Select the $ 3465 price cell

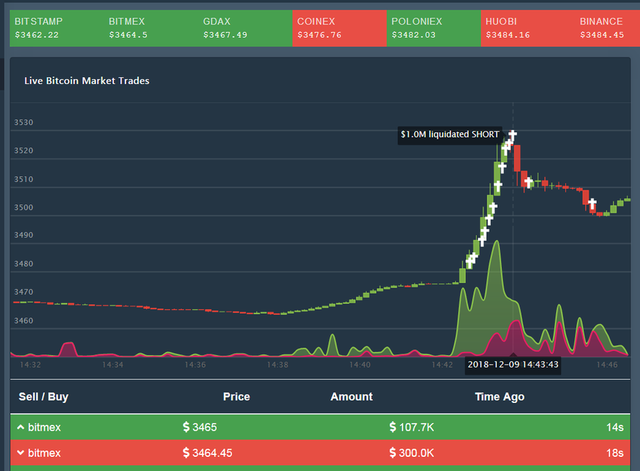[x=200, y=427]
